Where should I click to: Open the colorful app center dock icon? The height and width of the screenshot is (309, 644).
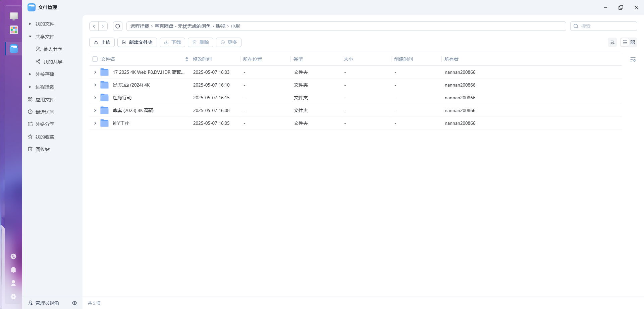(x=14, y=30)
